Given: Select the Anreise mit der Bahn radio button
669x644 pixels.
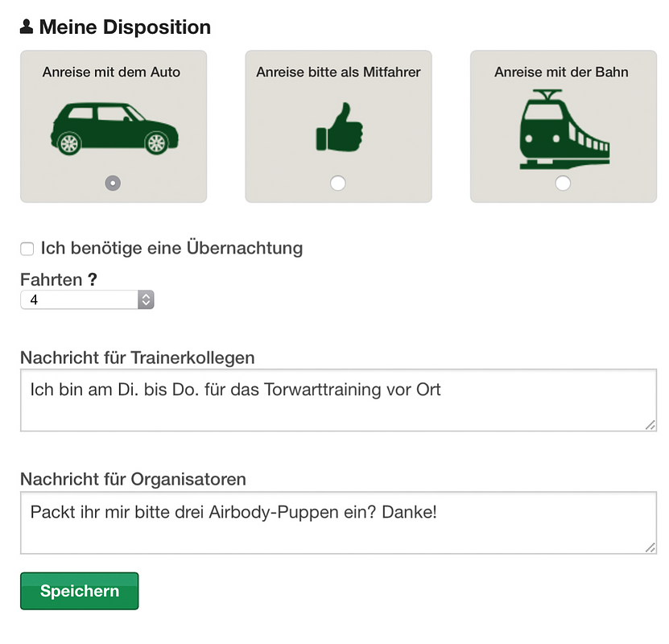Looking at the screenshot, I should pos(563,183).
